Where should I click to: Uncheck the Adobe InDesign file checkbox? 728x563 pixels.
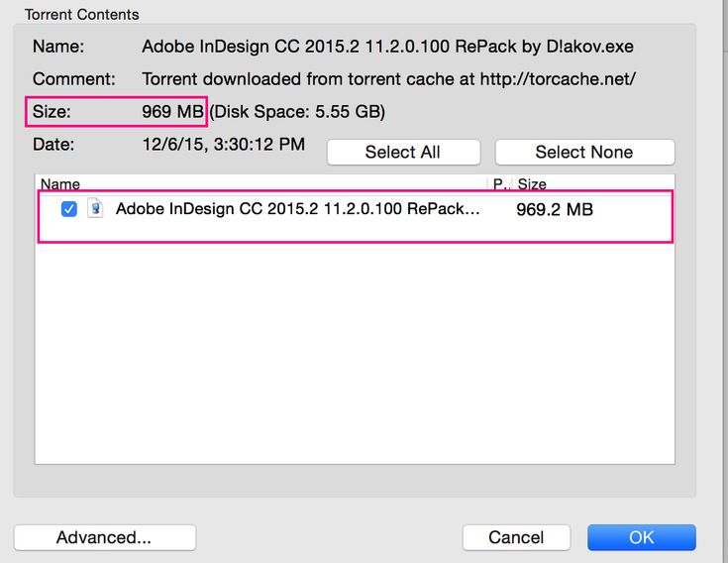coord(69,209)
